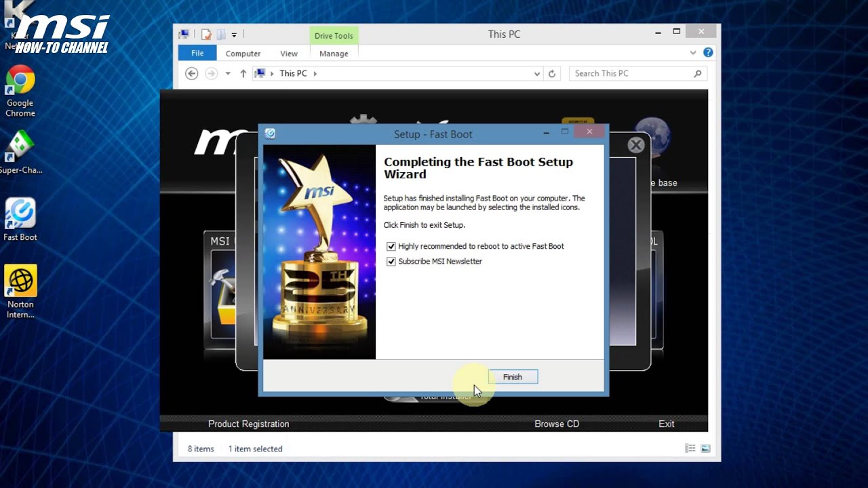868x488 pixels.
Task: Click Product Registration in MSI installer
Action: click(248, 424)
